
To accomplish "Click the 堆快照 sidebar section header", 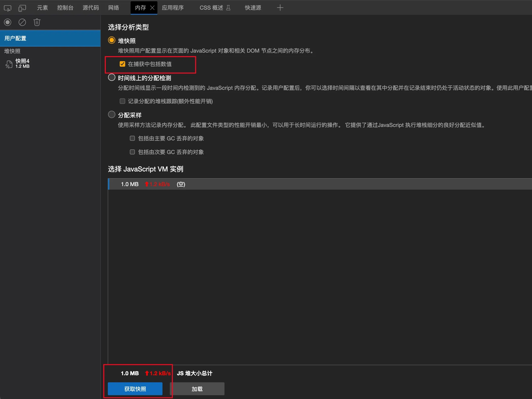I will (12, 51).
